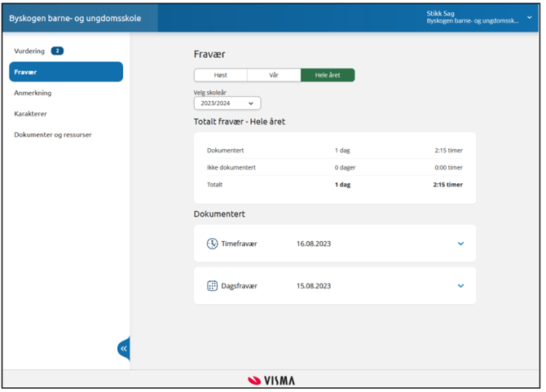
Task: Select the Hele året toggle
Action: click(x=328, y=75)
